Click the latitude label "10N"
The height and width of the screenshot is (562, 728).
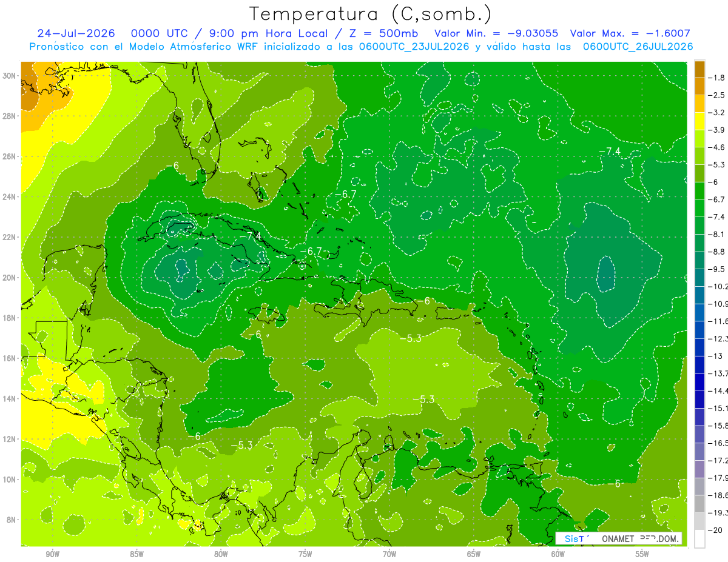pyautogui.click(x=10, y=480)
